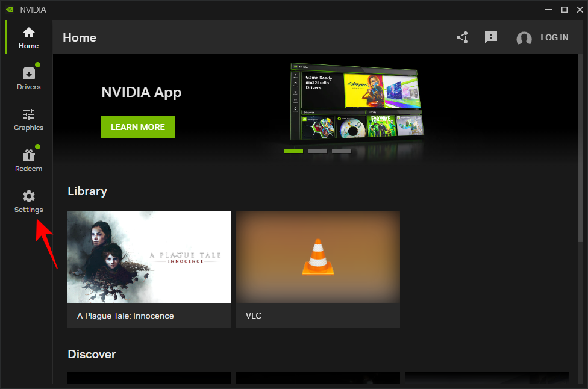Open the Graphics sliders section
This screenshot has height=389, width=588.
[28, 120]
